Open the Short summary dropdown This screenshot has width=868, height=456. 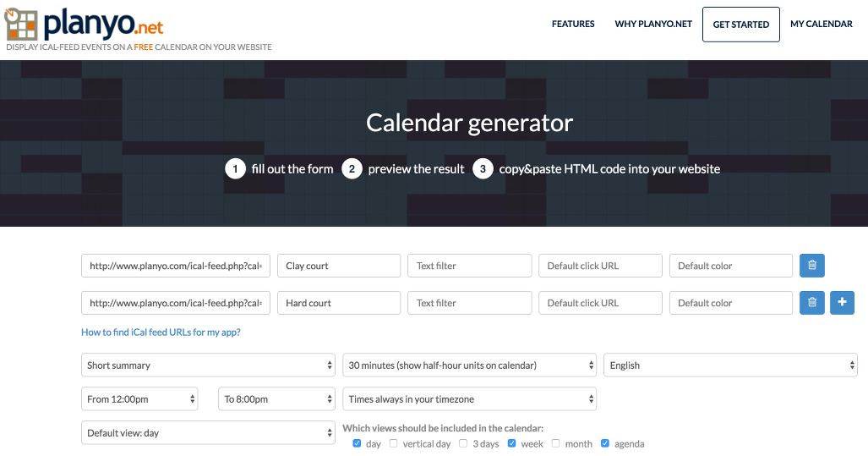click(x=209, y=365)
